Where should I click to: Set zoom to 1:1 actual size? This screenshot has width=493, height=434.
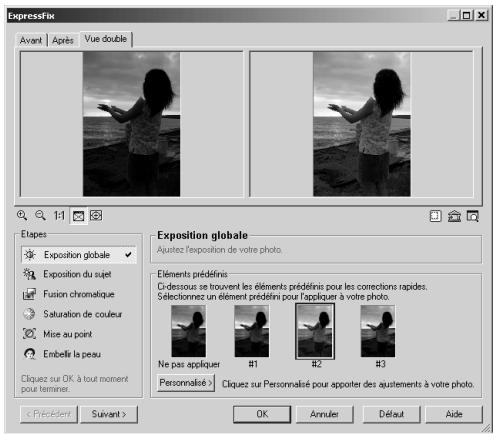(x=59, y=216)
